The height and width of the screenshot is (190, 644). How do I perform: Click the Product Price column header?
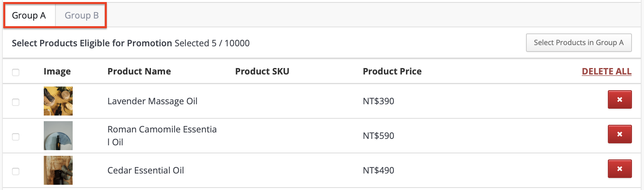392,71
